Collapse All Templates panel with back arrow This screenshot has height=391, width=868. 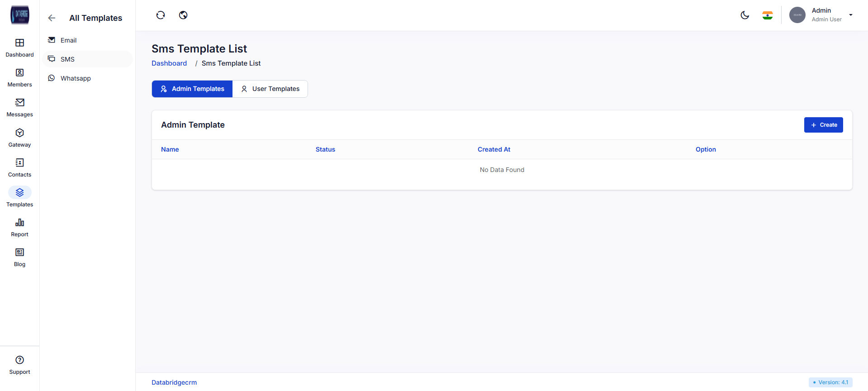click(52, 18)
